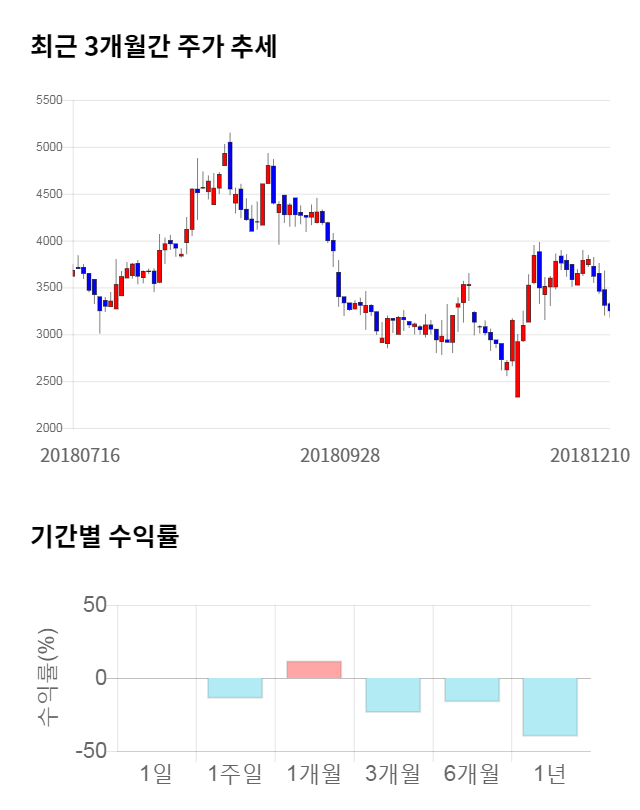This screenshot has width=640, height=810.
Task: Click the '1개월' x-axis label
Action: click(x=314, y=773)
